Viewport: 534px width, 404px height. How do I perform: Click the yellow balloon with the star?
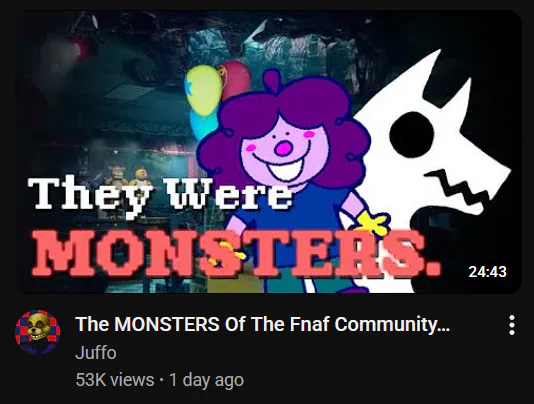click(204, 89)
